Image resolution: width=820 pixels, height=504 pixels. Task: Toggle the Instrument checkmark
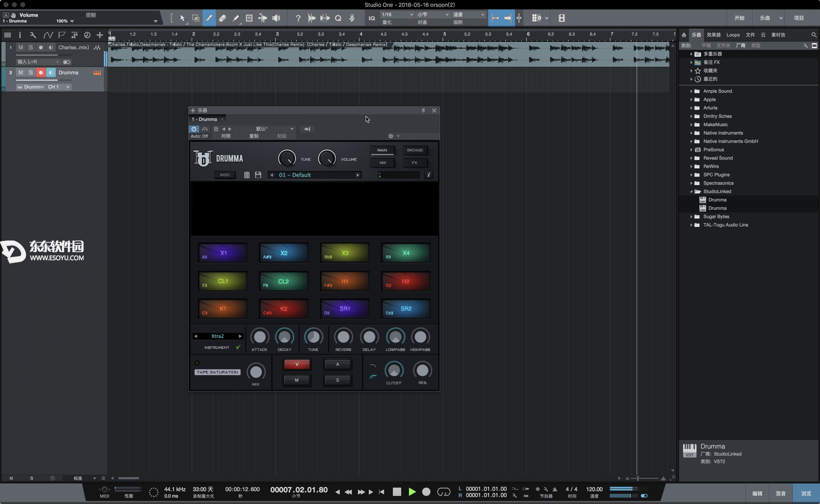pos(238,347)
